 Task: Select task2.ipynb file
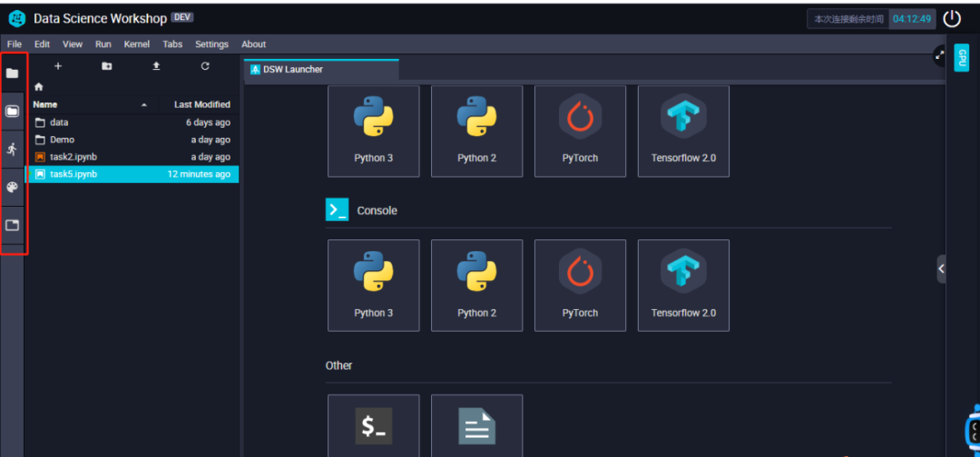point(132,157)
